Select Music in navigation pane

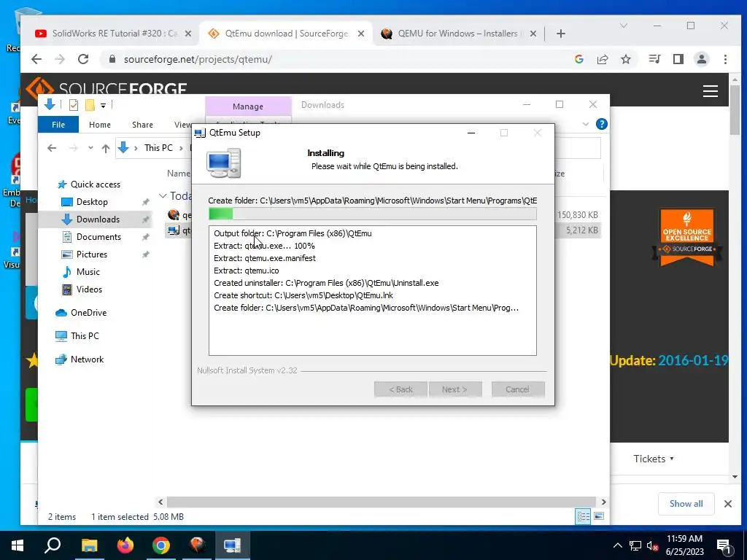coord(88,272)
